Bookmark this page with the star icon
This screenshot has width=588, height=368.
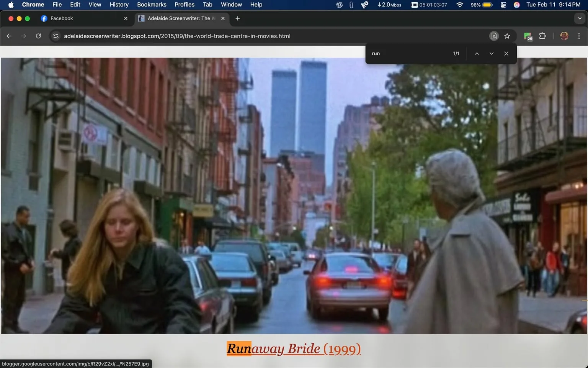507,36
